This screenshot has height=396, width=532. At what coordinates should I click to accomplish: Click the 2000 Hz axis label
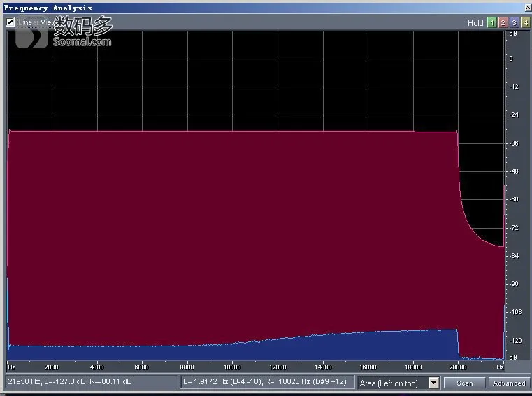pos(51,367)
